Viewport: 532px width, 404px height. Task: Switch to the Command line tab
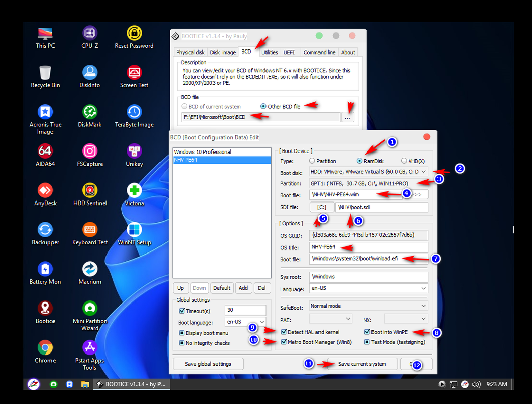click(320, 52)
